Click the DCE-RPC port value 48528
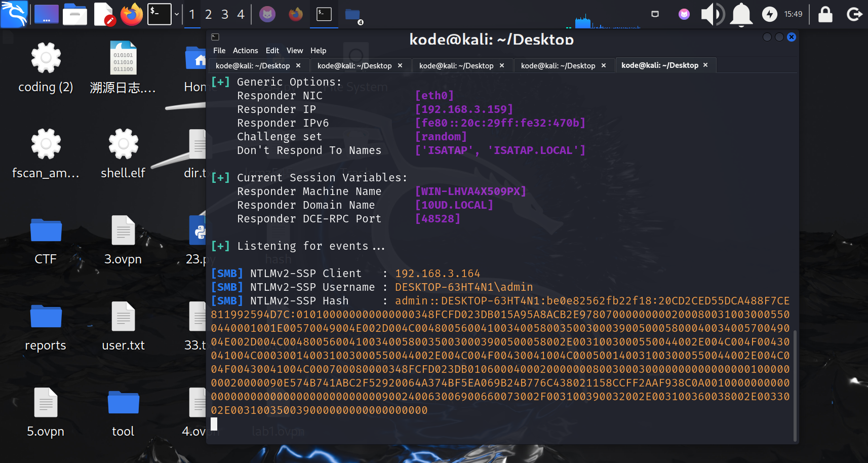Image resolution: width=868 pixels, height=463 pixels. click(x=438, y=219)
